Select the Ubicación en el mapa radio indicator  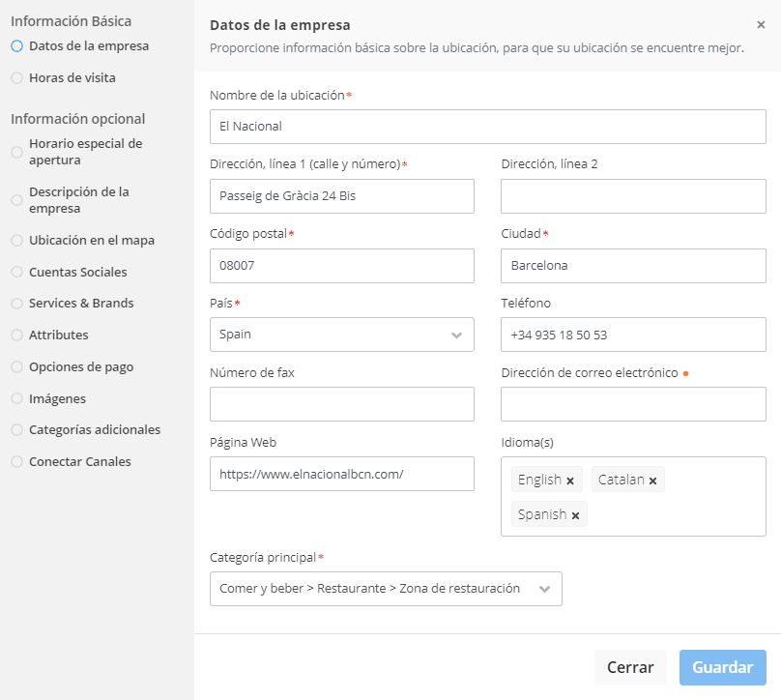point(16,240)
